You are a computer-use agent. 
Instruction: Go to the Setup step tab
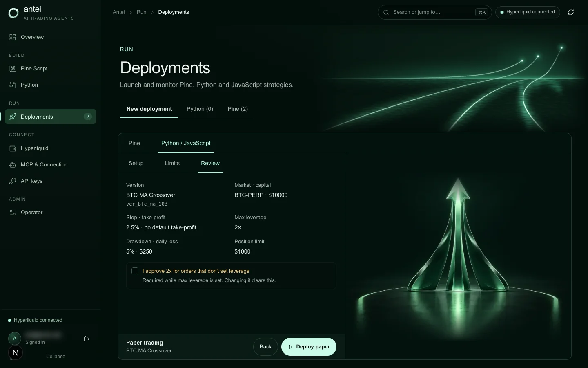(136, 163)
